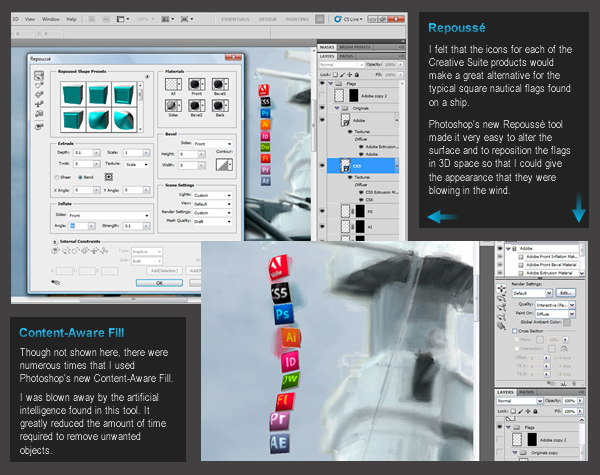Screen dimensions: 600x475
Task: Open the arrange documents icon dropdown
Action: [168, 19]
